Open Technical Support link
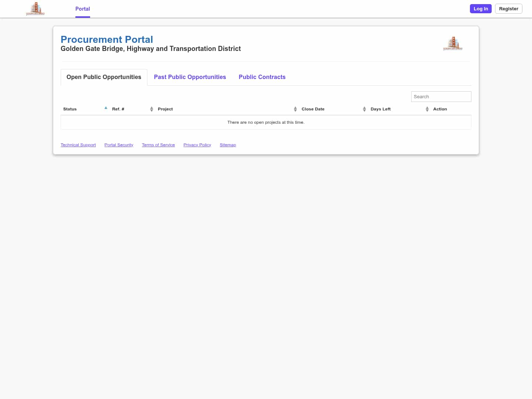Screen dimensions: 532x399 78,145
